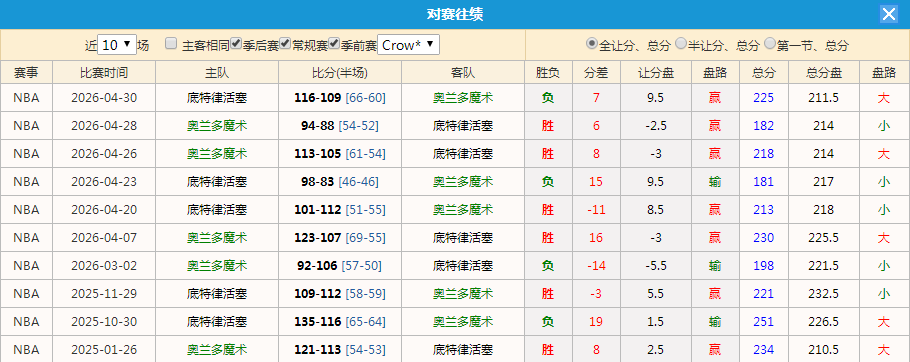
Task: Click total line value 226.5
Action: [824, 321]
